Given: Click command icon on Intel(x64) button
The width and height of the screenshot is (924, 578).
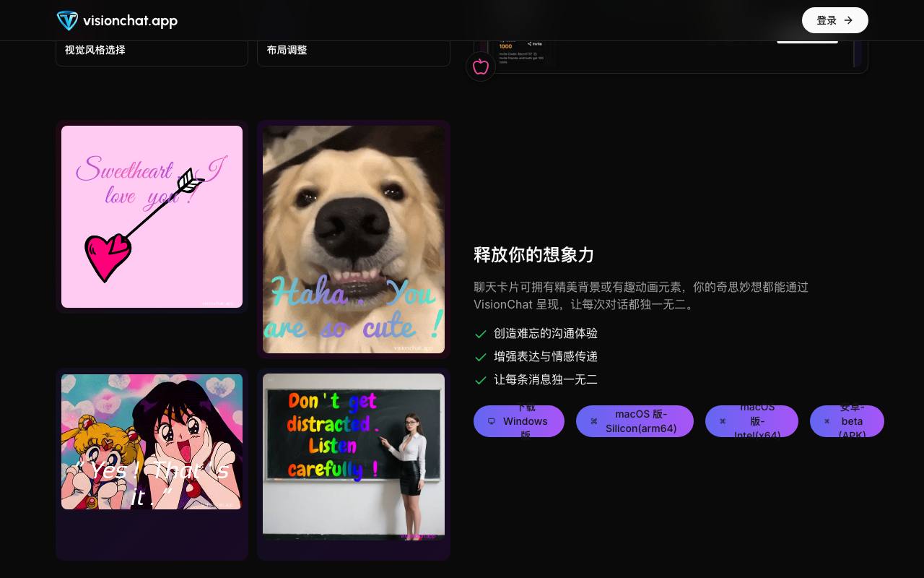Looking at the screenshot, I should pyautogui.click(x=723, y=421).
